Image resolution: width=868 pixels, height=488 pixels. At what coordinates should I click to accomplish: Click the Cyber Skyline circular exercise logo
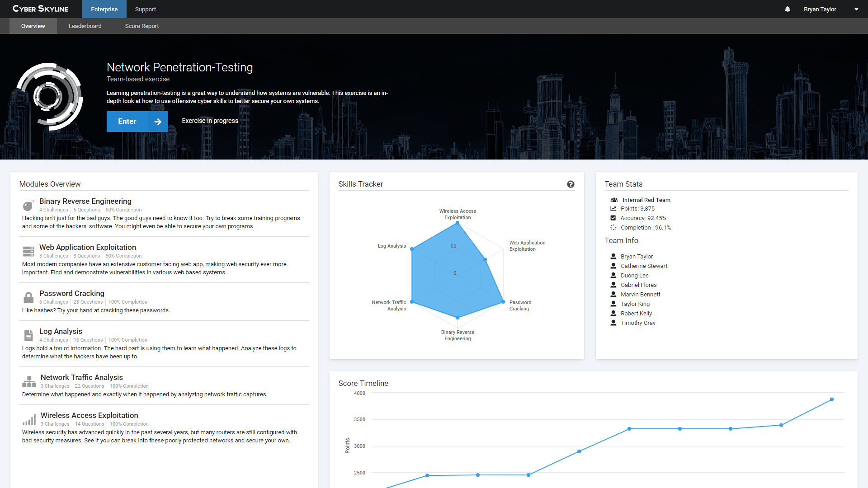point(49,96)
